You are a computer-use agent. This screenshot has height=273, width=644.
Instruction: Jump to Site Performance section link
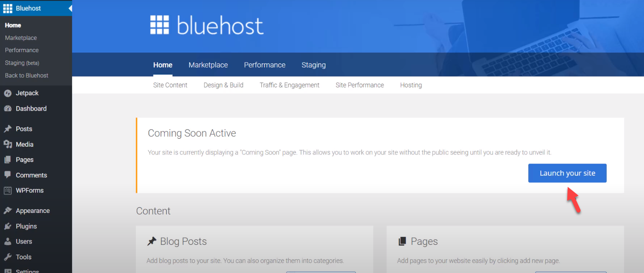360,85
